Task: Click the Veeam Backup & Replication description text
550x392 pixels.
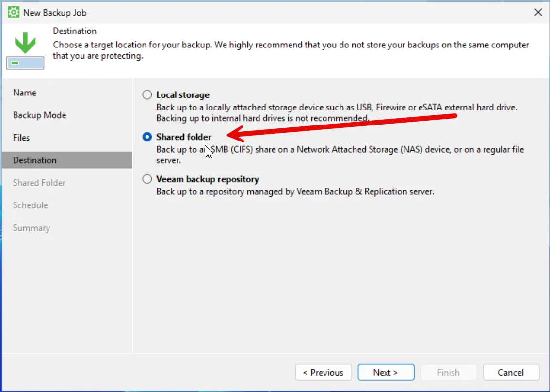Action: click(x=295, y=191)
